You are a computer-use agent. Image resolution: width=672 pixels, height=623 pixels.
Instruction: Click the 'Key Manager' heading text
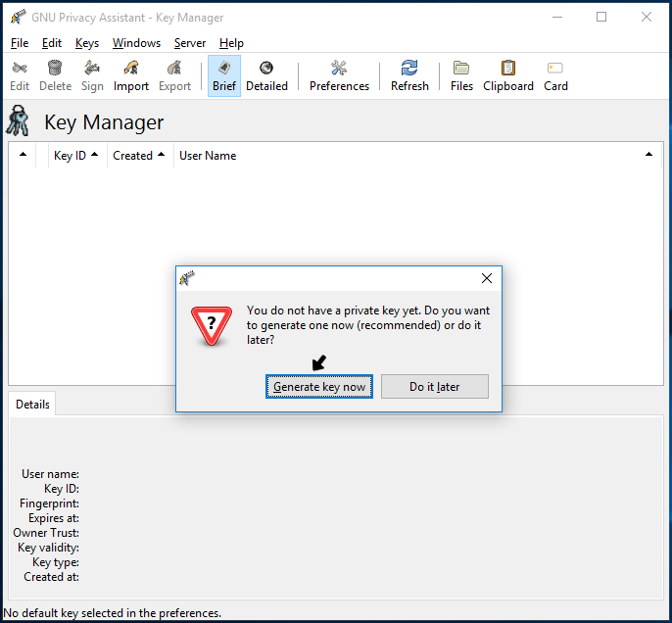click(x=104, y=122)
